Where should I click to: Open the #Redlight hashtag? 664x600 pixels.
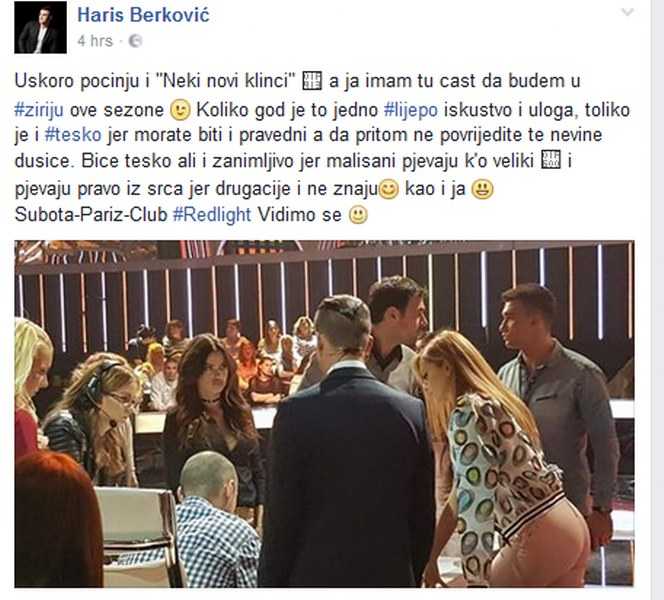pyautogui.click(x=212, y=215)
